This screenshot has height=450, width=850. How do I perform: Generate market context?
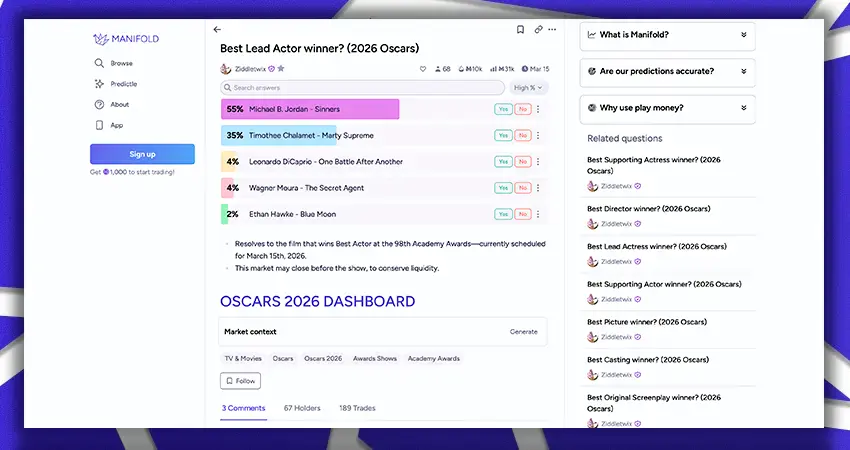coord(524,332)
